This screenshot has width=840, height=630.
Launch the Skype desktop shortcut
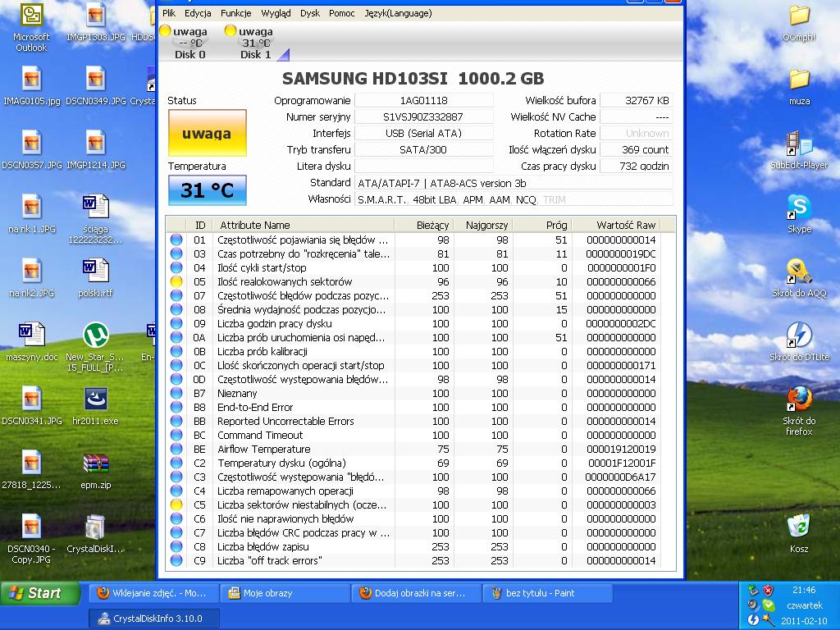click(x=799, y=214)
